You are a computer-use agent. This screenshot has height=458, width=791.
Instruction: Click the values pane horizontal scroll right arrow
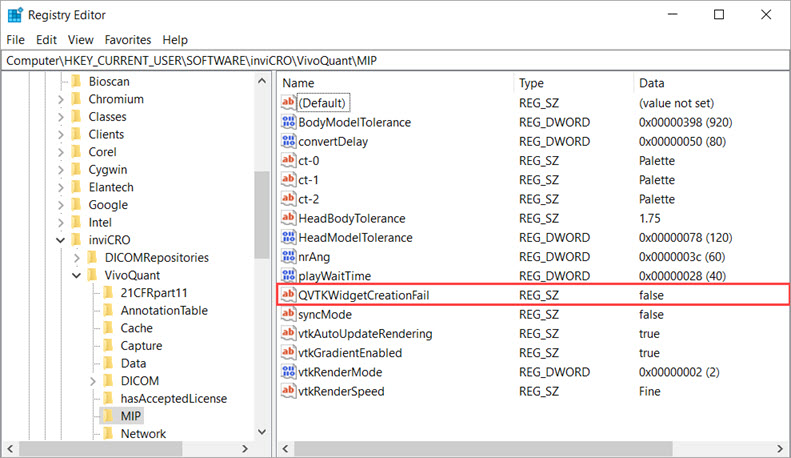(x=781, y=448)
